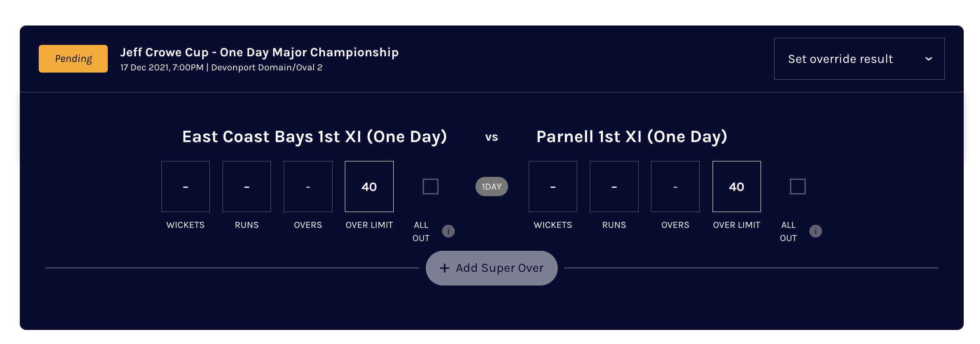Viewport: 980px width, 344px height.
Task: Click the Pending status badge
Action: tap(73, 59)
